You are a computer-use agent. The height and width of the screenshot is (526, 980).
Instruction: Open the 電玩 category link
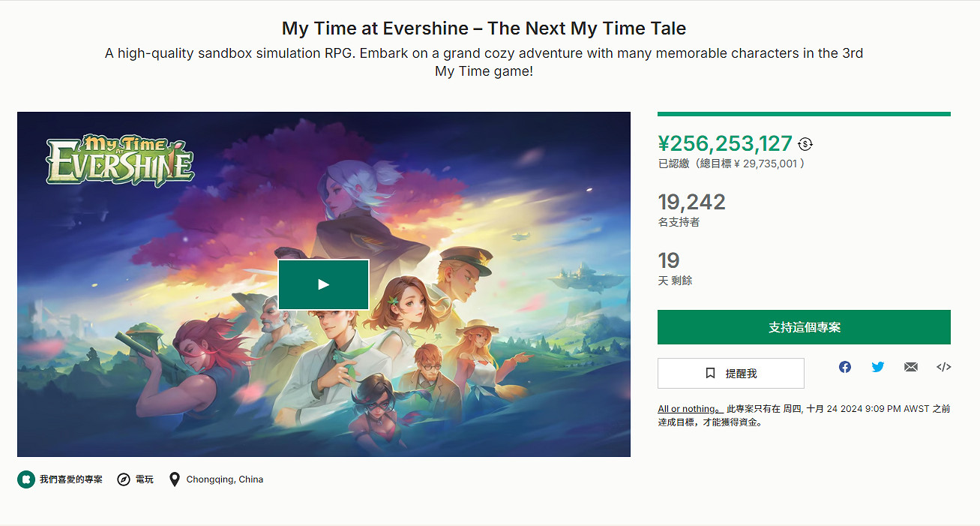[x=145, y=479]
